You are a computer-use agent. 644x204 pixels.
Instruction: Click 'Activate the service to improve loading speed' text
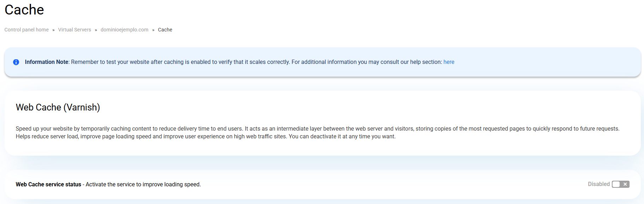point(143,185)
